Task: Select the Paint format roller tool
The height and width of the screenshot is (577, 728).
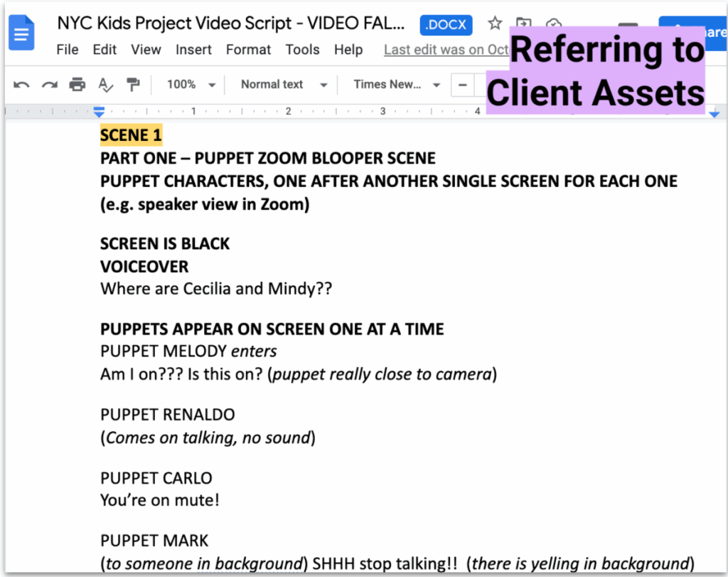Action: (133, 85)
